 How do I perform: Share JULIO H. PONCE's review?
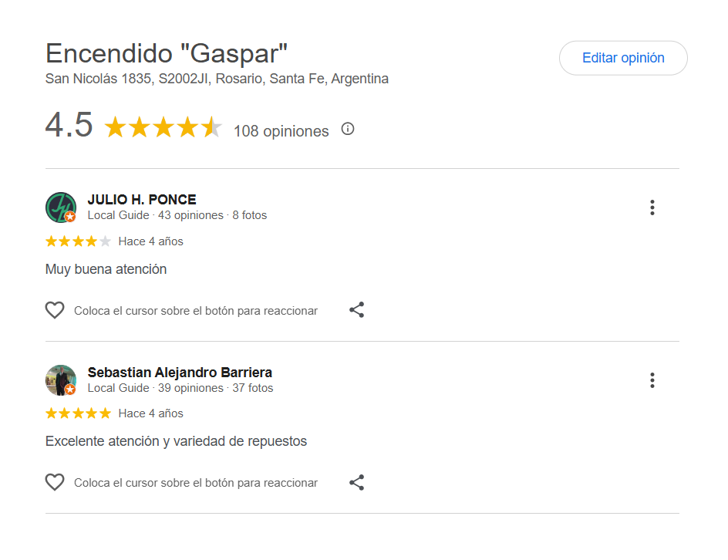tap(356, 310)
